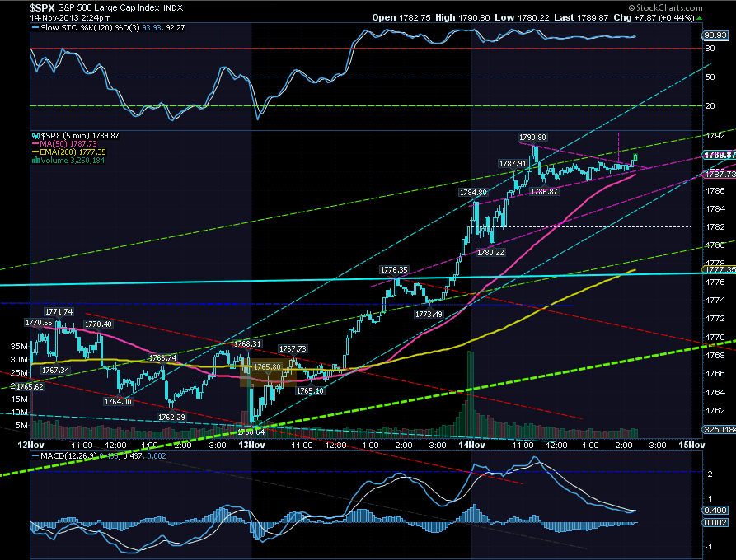Click the Open 1782.75 value in the header
The image size is (736, 560).
coord(401,18)
